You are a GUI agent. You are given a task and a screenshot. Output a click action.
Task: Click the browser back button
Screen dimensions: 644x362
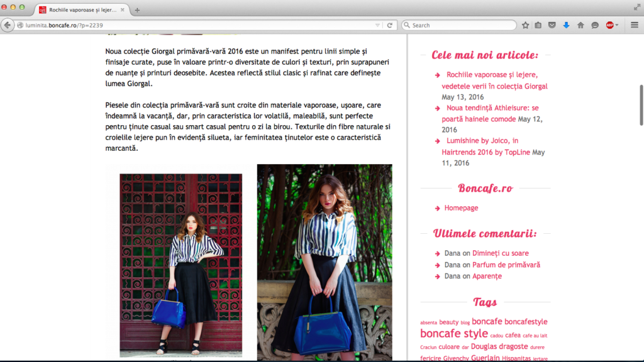click(x=8, y=25)
